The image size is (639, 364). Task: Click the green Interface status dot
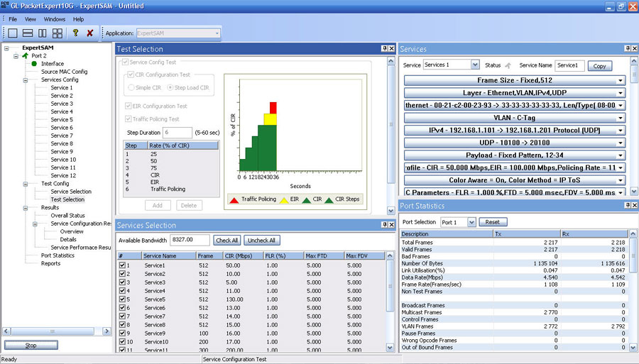[34, 64]
